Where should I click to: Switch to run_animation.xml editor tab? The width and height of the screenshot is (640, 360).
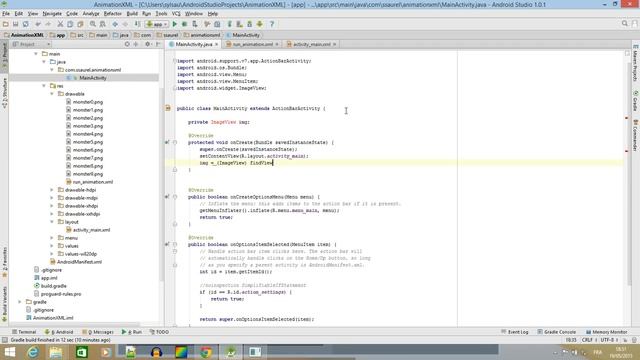[253, 44]
